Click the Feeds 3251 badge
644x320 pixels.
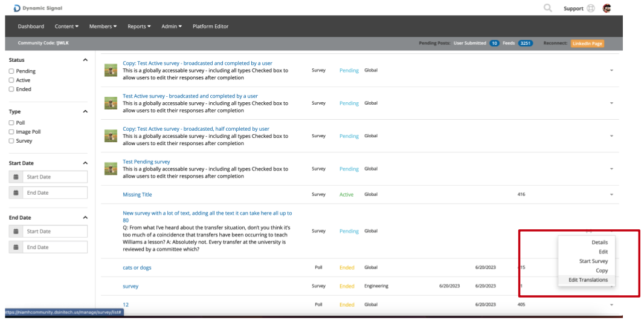pos(526,43)
